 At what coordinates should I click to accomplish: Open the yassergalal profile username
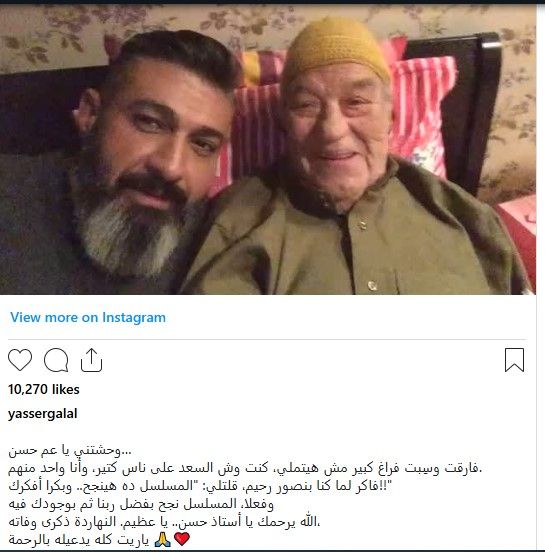tap(43, 414)
